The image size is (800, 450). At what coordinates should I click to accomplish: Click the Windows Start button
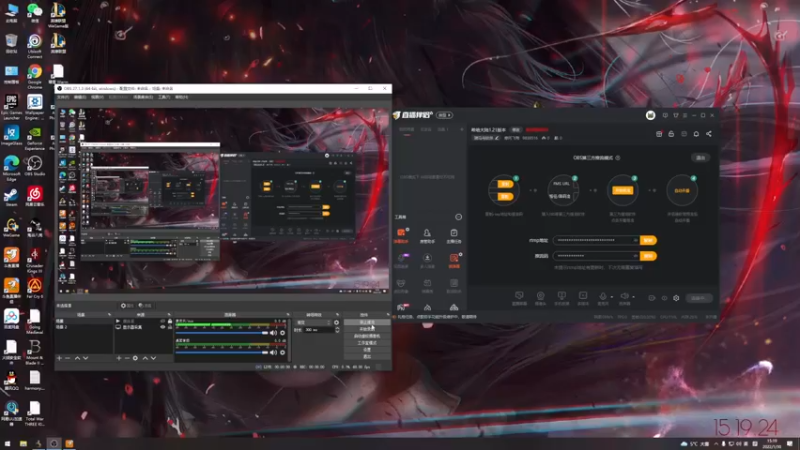click(x=7, y=443)
